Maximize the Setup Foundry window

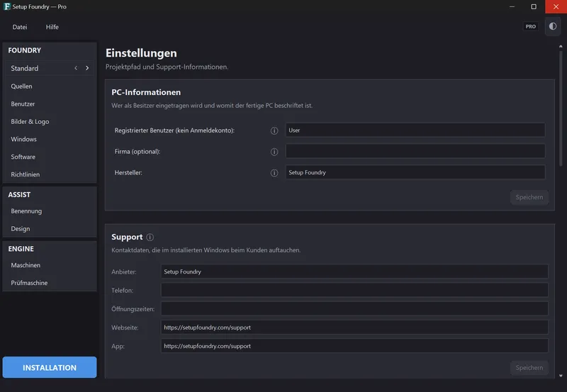pyautogui.click(x=534, y=6)
